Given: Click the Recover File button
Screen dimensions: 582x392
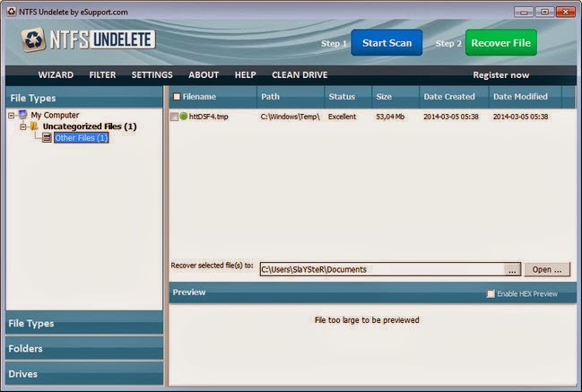Looking at the screenshot, I should click(501, 43).
